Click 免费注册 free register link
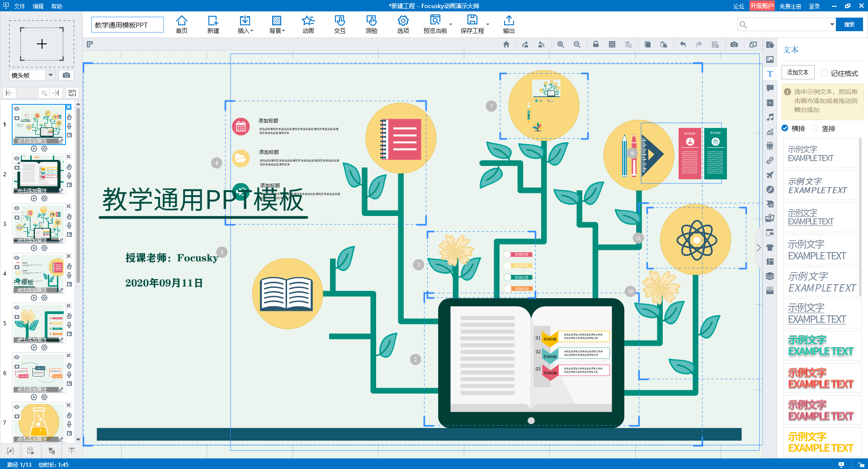The image size is (868, 469). click(x=790, y=6)
